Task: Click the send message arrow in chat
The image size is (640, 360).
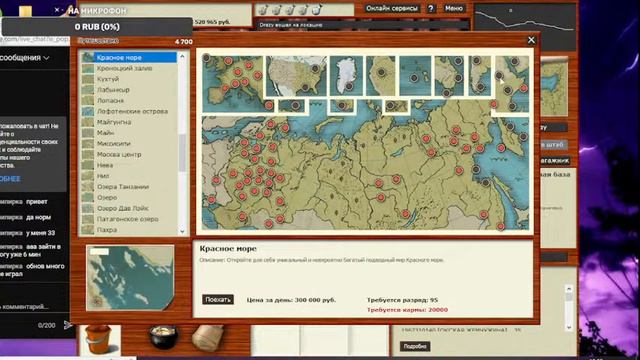Action: (x=68, y=325)
